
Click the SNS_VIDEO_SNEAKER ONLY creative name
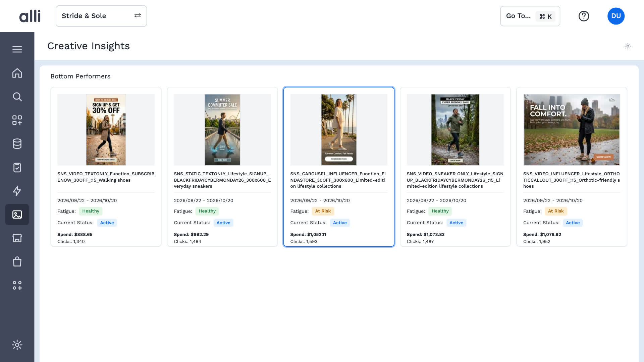point(455,180)
